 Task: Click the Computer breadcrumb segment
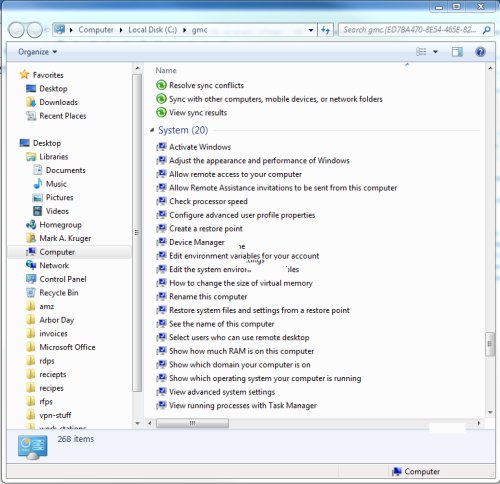click(96, 30)
